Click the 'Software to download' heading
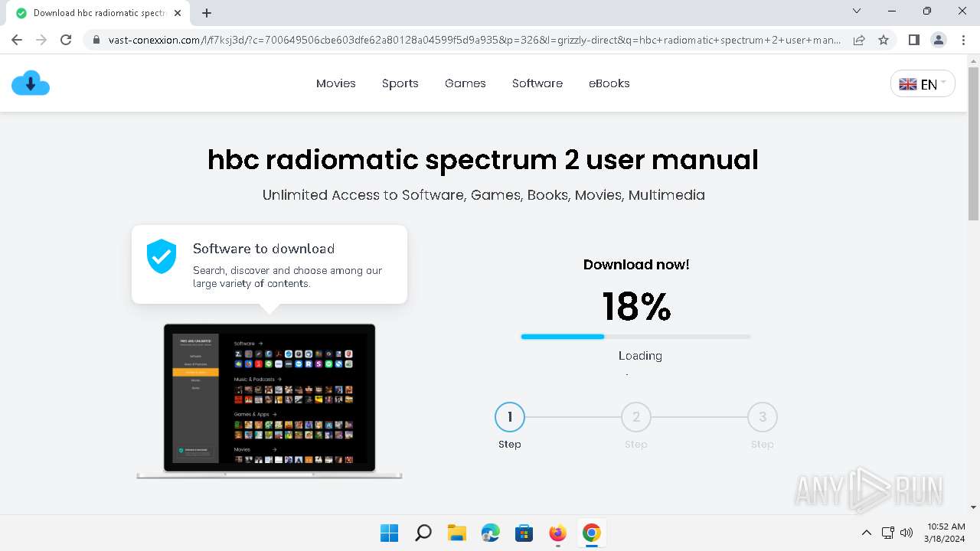The width and height of the screenshot is (980, 551). coord(263,249)
